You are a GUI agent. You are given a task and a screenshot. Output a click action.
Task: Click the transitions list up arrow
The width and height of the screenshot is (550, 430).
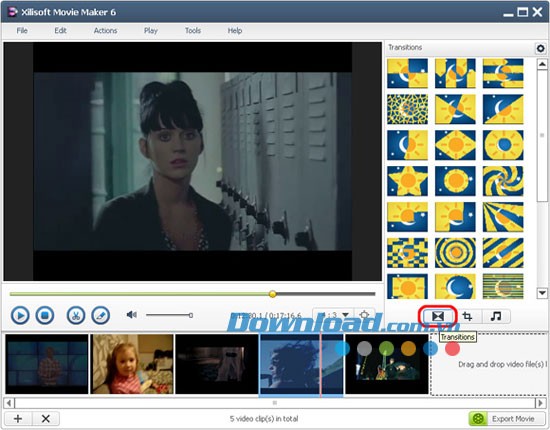click(x=542, y=64)
